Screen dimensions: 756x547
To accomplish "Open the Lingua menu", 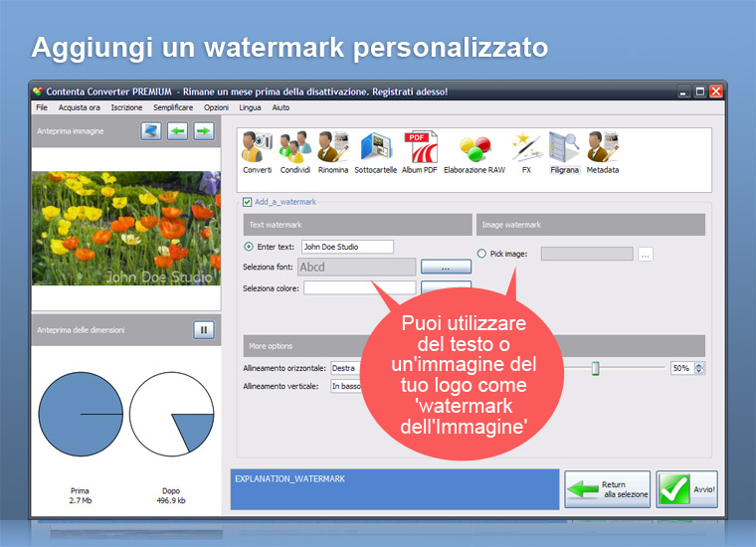I will [x=250, y=107].
